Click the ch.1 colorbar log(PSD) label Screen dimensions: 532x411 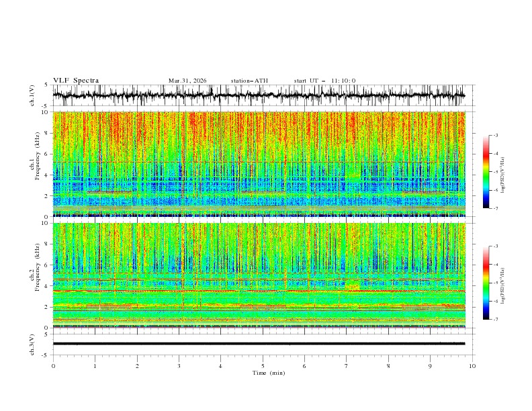pyautogui.click(x=502, y=175)
